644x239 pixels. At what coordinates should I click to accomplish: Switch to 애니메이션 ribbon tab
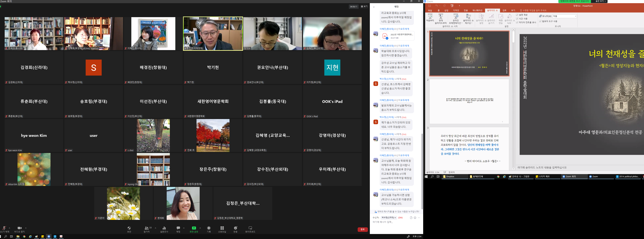[x=477, y=10]
